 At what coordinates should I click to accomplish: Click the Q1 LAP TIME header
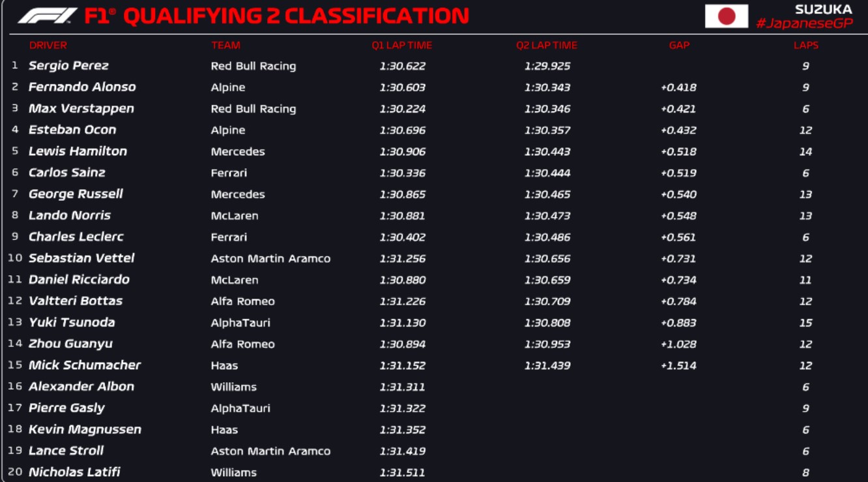(402, 45)
